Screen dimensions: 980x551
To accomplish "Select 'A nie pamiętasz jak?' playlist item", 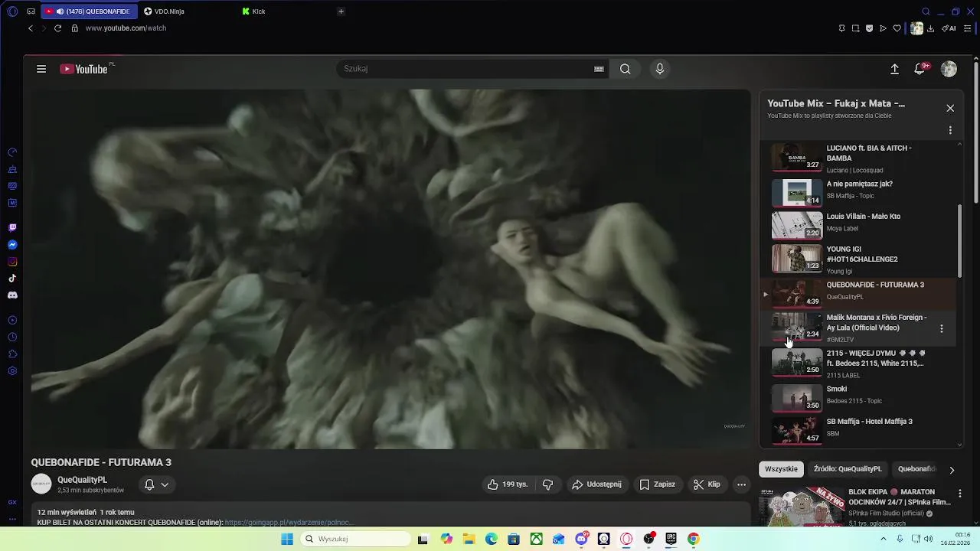I will click(x=856, y=191).
